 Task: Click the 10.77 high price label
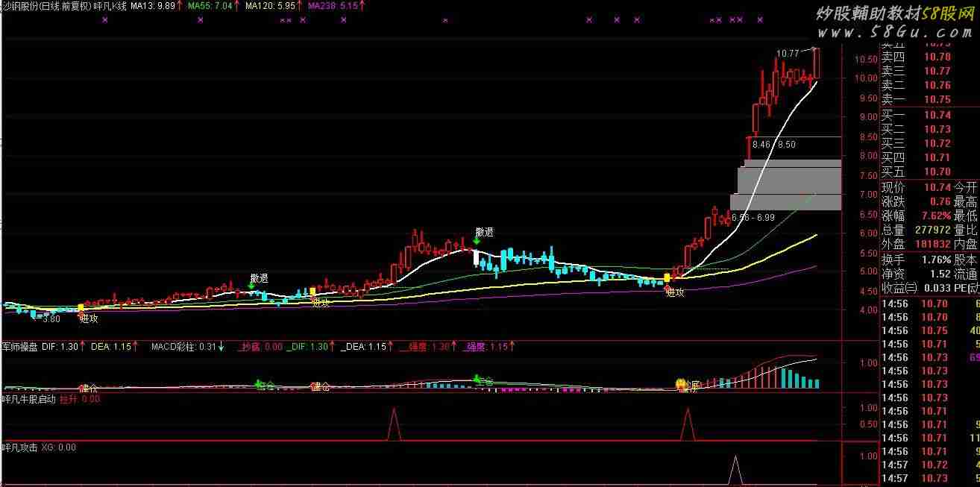tap(788, 53)
